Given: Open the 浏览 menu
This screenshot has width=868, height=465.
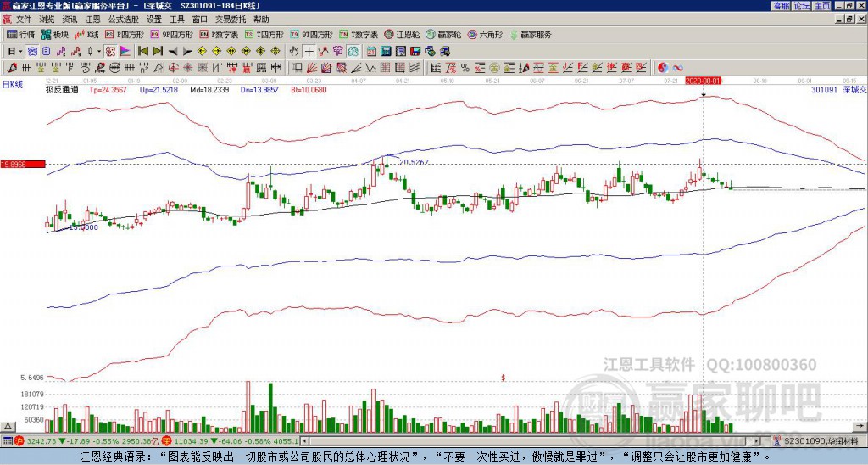Looking at the screenshot, I should 47,20.
